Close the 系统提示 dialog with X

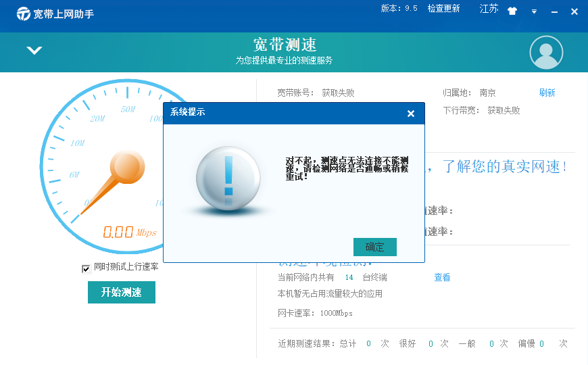click(410, 114)
